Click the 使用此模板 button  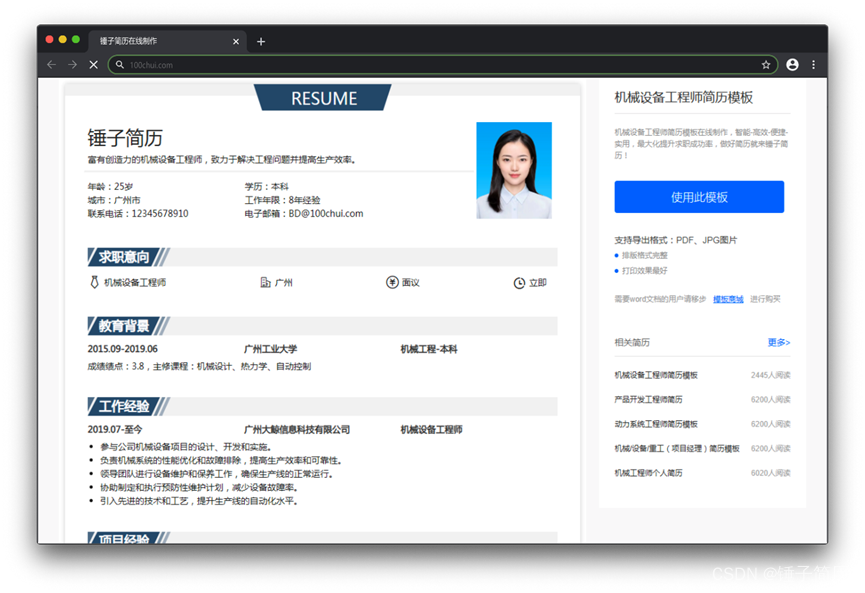pos(699,197)
